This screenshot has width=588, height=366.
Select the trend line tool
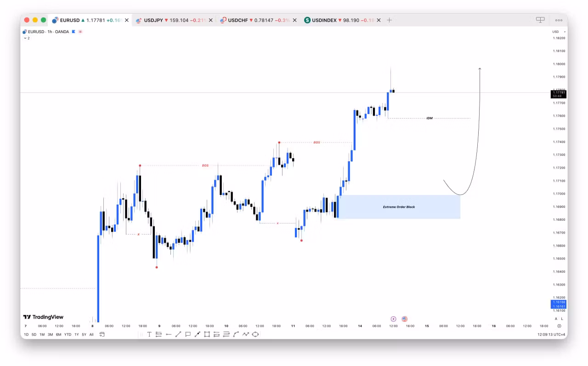(178, 334)
